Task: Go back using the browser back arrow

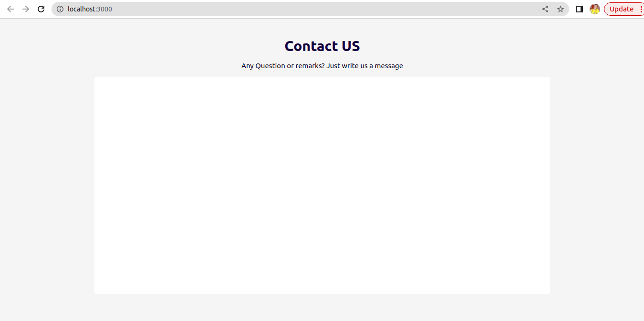Action: [x=10, y=9]
